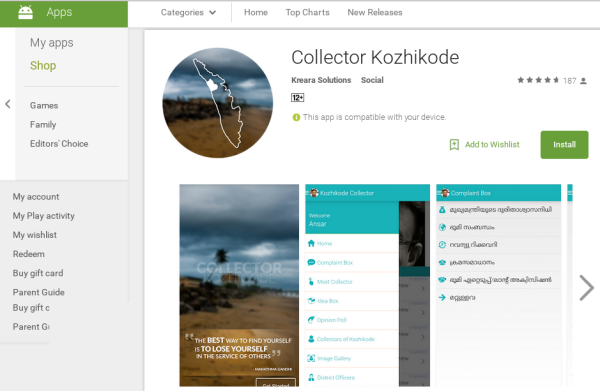Click the Parent Guide link
Image resolution: width=600 pixels, height=391 pixels.
(x=39, y=292)
